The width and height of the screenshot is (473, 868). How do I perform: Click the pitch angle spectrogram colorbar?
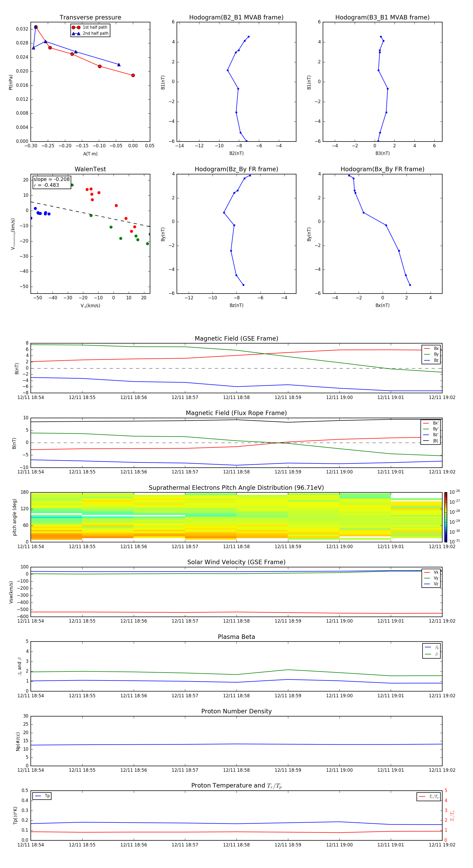446,517
